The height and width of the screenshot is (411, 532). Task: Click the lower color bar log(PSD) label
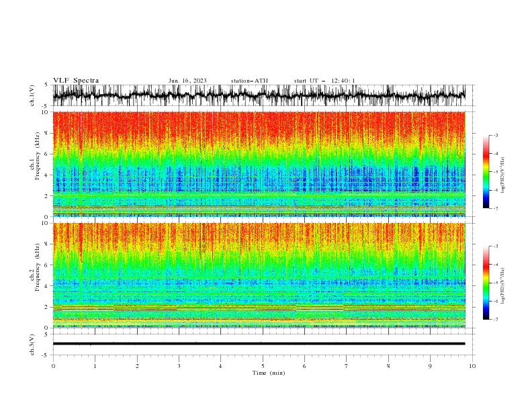point(502,285)
